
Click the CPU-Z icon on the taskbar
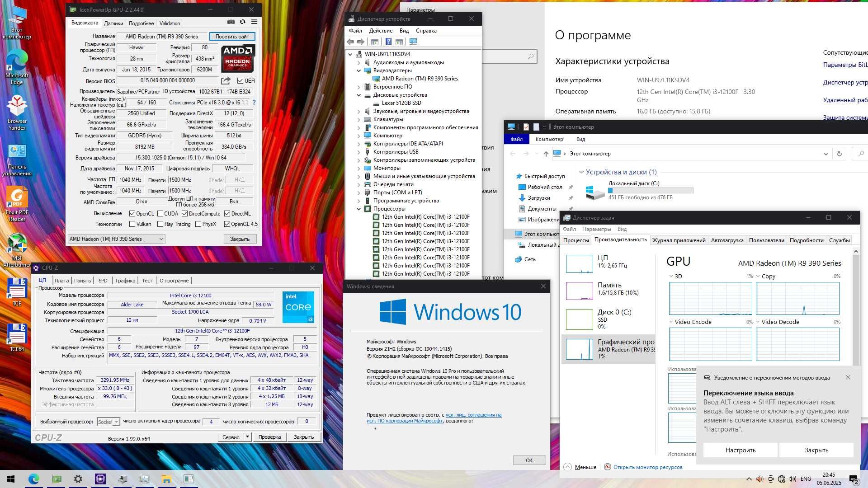[100, 479]
